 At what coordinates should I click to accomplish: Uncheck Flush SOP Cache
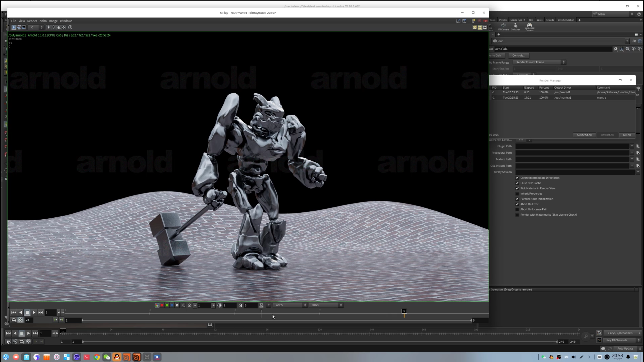point(517,183)
